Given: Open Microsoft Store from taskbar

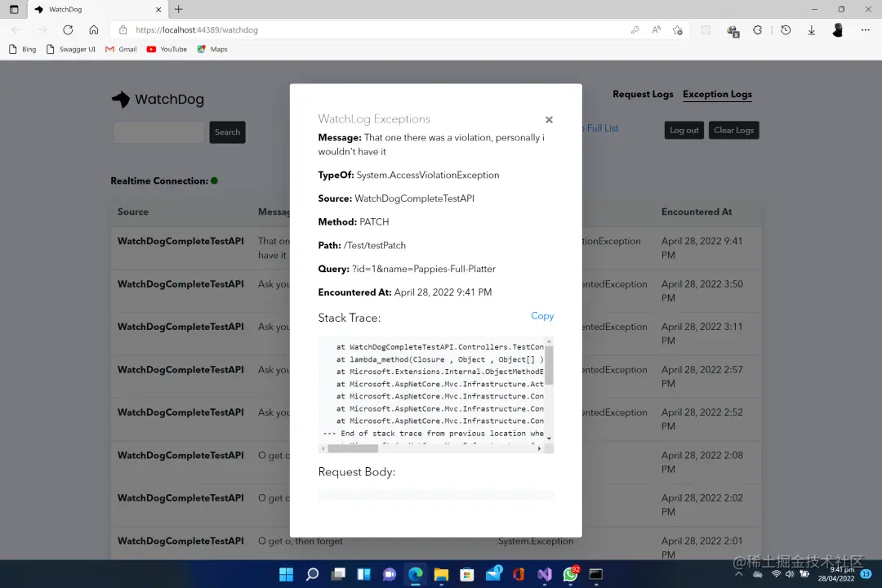Looking at the screenshot, I should 467,574.
